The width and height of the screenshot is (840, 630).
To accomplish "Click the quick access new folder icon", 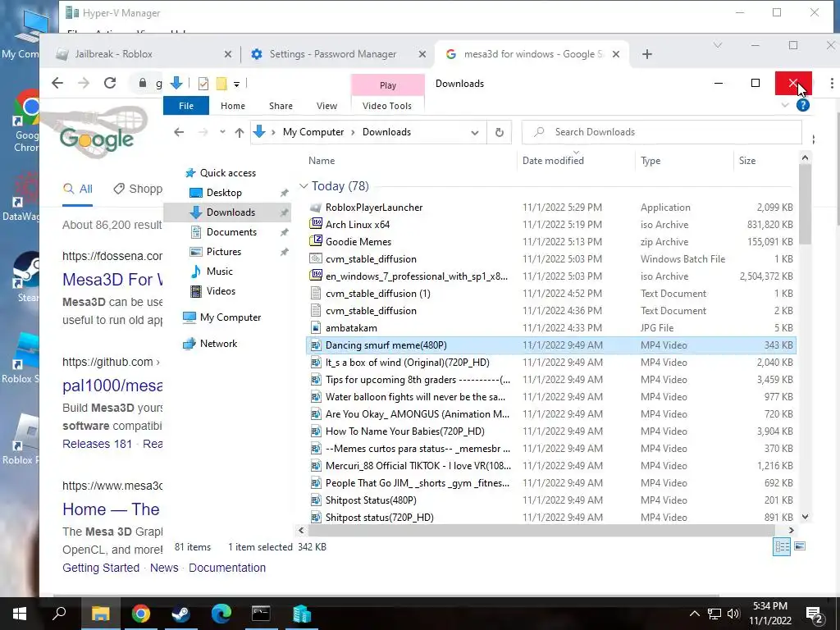I will tap(221, 84).
